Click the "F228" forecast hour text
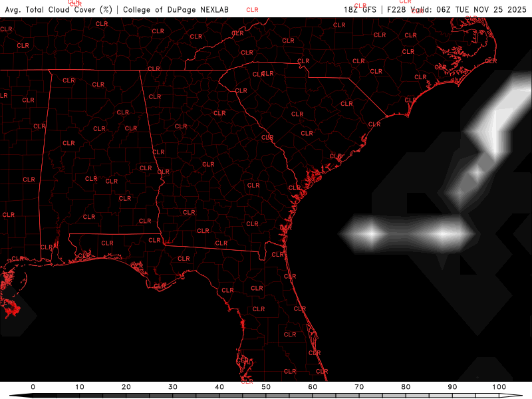The width and height of the screenshot is (532, 399). pos(396,9)
